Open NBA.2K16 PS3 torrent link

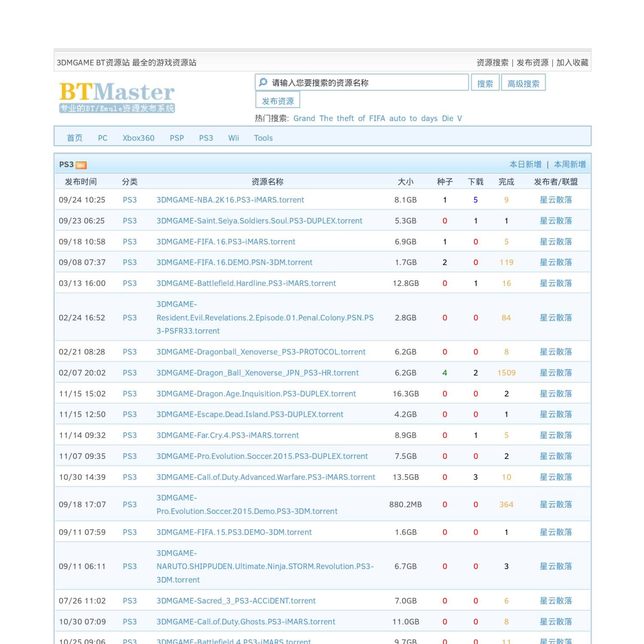point(230,200)
